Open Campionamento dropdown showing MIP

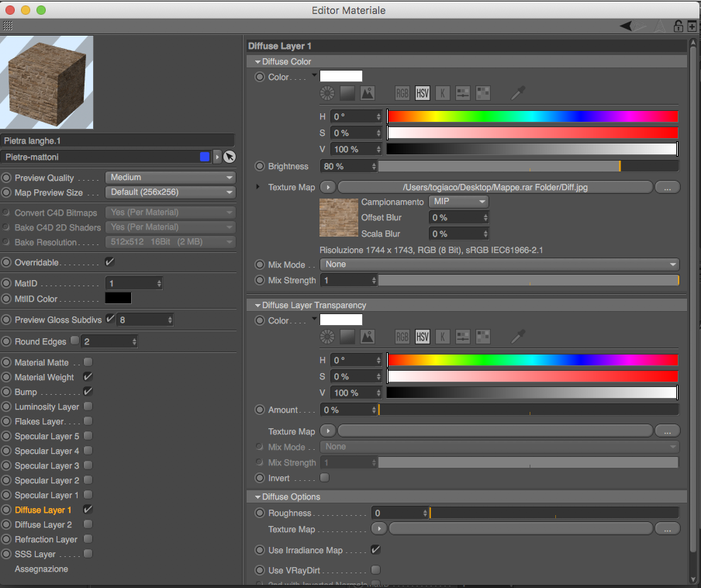pos(459,201)
